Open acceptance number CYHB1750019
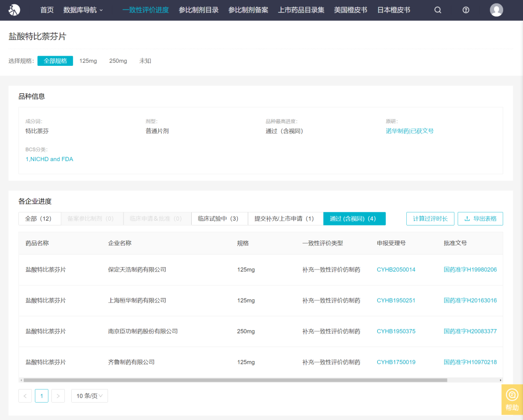The image size is (523, 420). coord(396,362)
